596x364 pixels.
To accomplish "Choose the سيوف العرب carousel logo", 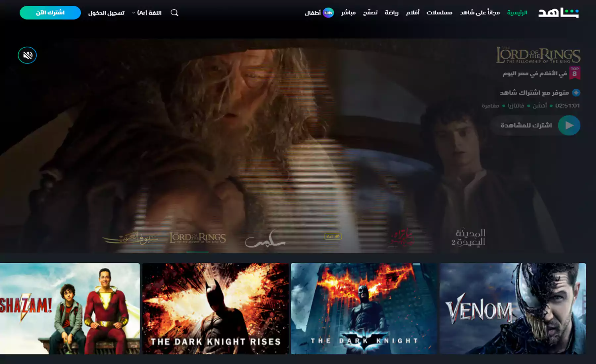I will 131,238.
